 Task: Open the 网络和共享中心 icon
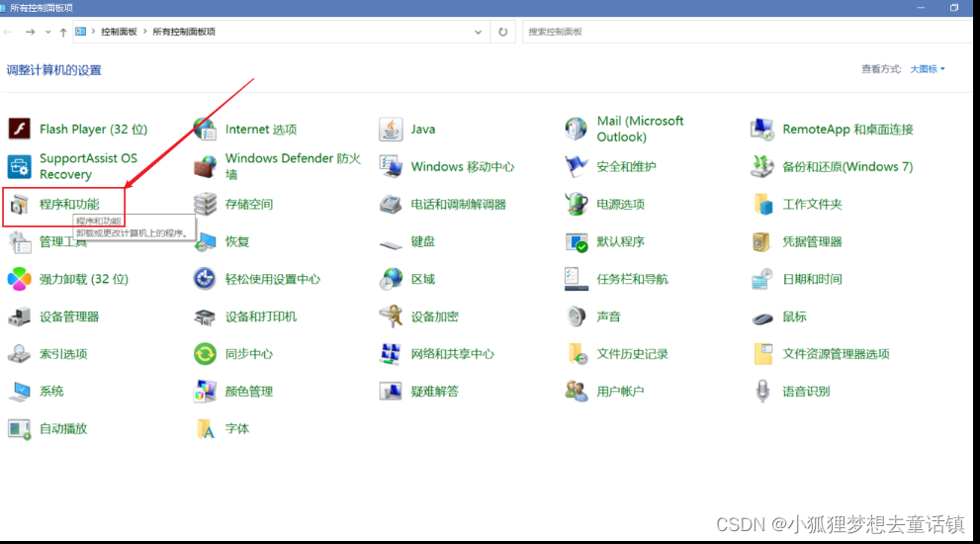click(391, 354)
